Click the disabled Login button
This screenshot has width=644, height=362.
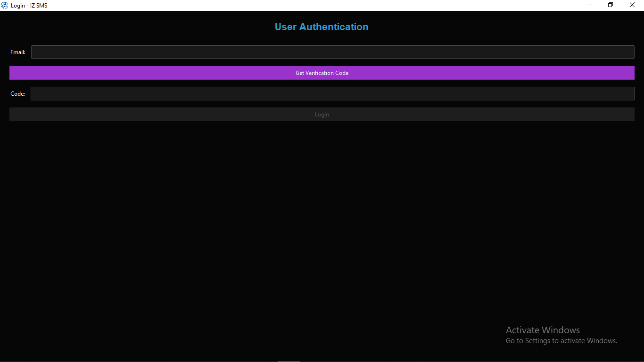coord(322,114)
